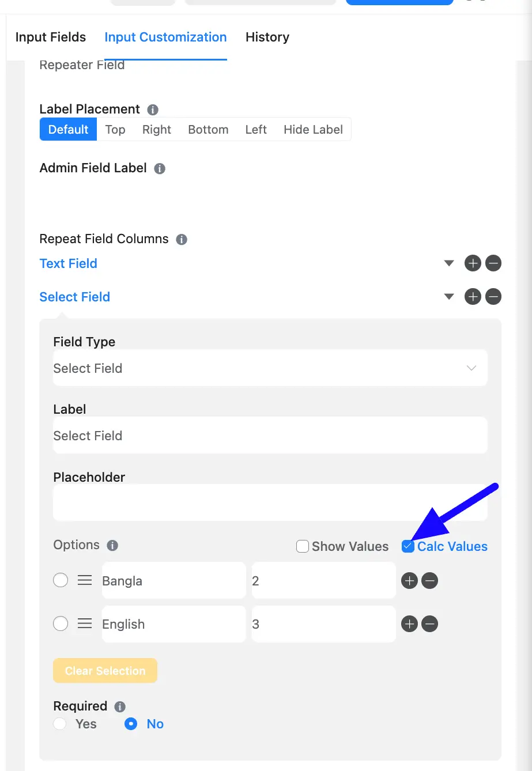Enable the Show Values checkbox
Image resolution: width=532 pixels, height=771 pixels.
(303, 546)
